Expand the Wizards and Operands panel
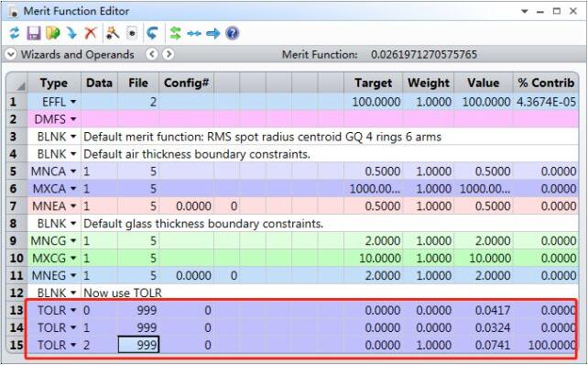The width and height of the screenshot is (588, 365). pos(11,54)
